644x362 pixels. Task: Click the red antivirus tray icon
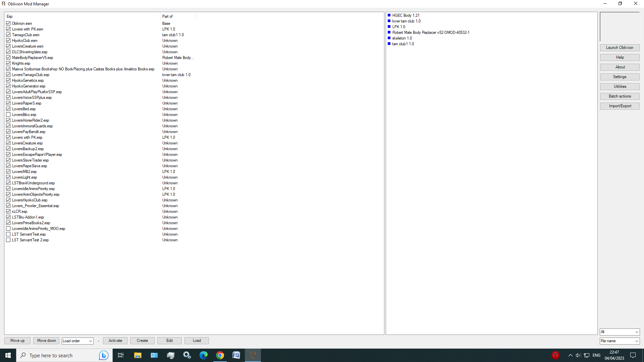tap(555, 355)
